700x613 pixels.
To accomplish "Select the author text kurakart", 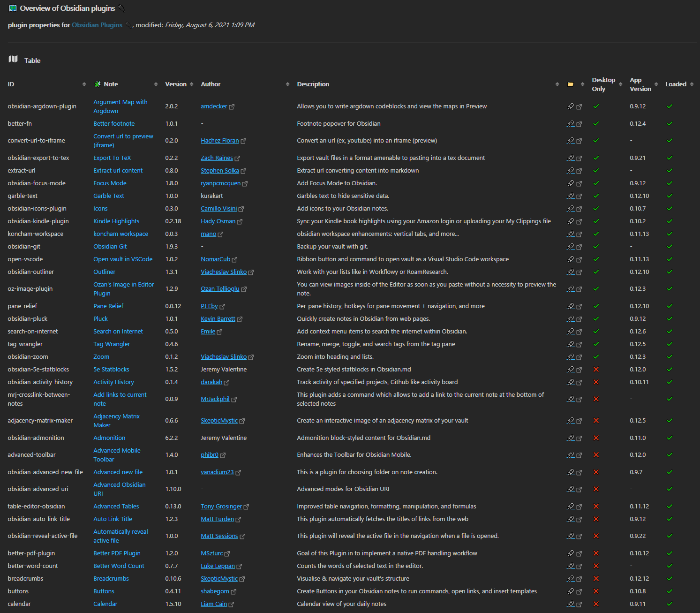I will point(212,196).
